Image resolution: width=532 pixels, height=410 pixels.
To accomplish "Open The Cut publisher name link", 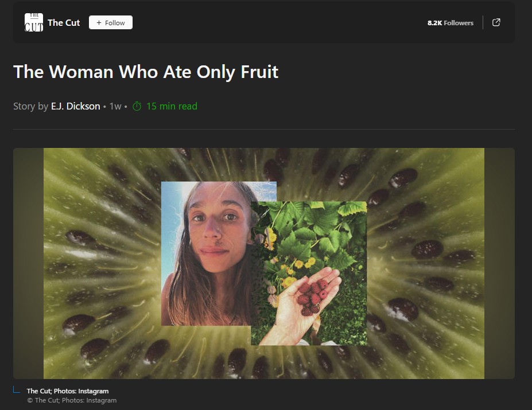I will coord(64,23).
